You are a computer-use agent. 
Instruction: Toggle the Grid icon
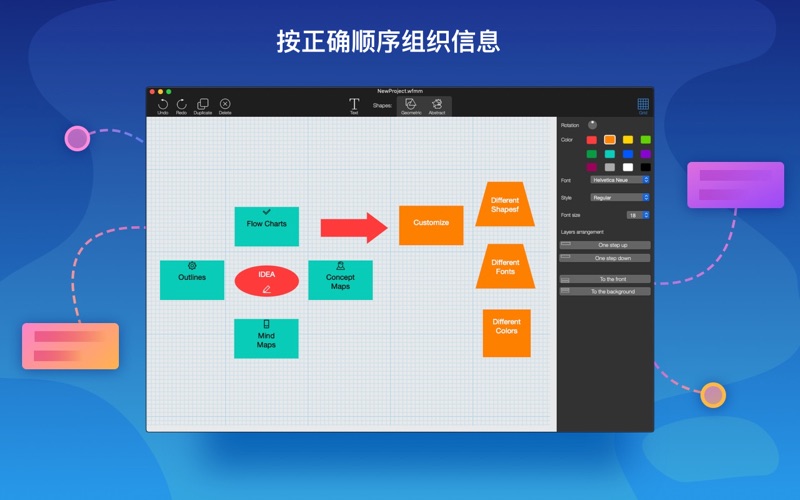[x=643, y=104]
